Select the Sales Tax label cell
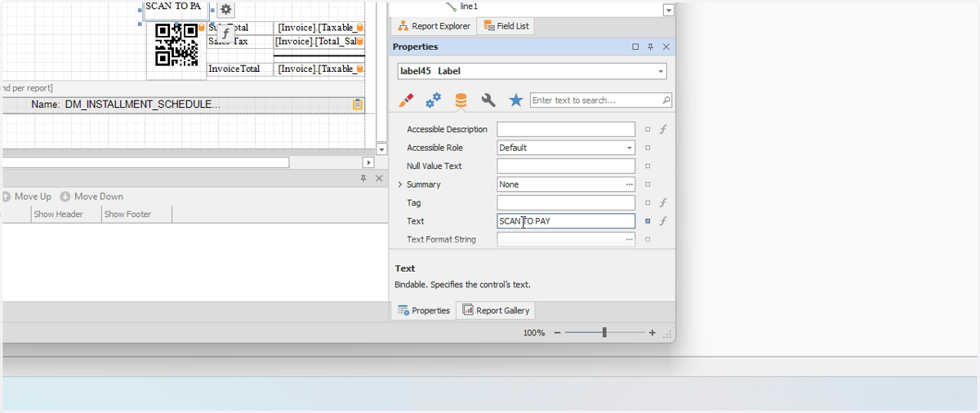Screen dimensions: 980x413 240,41
